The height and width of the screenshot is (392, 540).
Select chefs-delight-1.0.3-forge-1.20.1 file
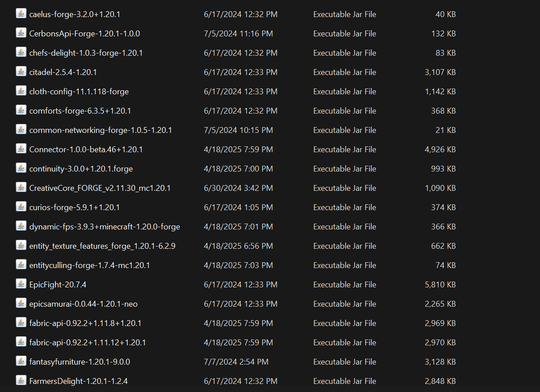pyautogui.click(x=86, y=53)
